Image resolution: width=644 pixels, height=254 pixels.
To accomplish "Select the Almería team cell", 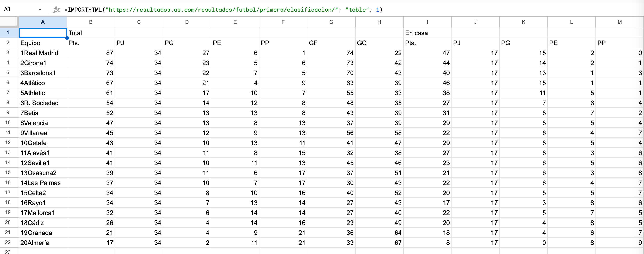I will click(x=43, y=243).
